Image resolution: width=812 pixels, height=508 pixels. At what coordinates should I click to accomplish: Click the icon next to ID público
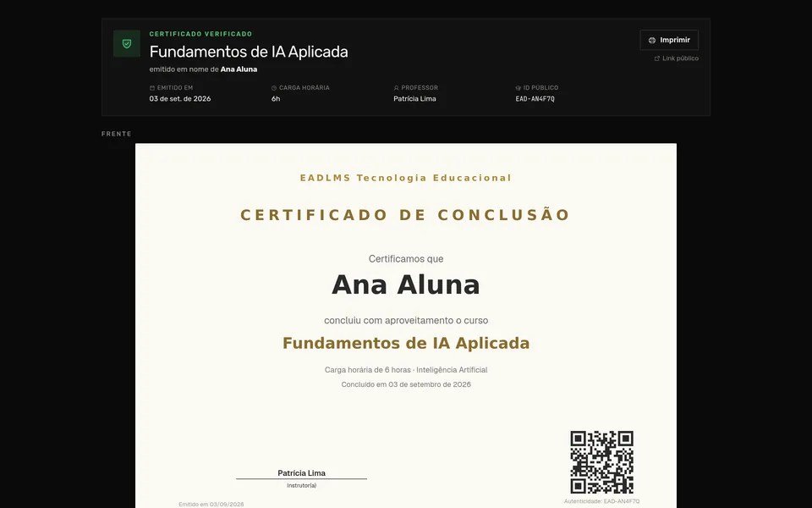tap(518, 88)
